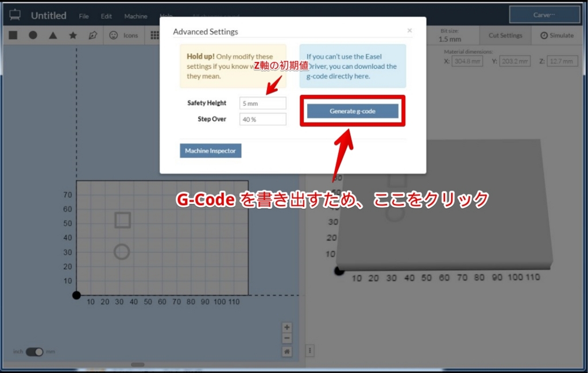Zoom in on the canvas
588x373 pixels.
pyautogui.click(x=287, y=327)
